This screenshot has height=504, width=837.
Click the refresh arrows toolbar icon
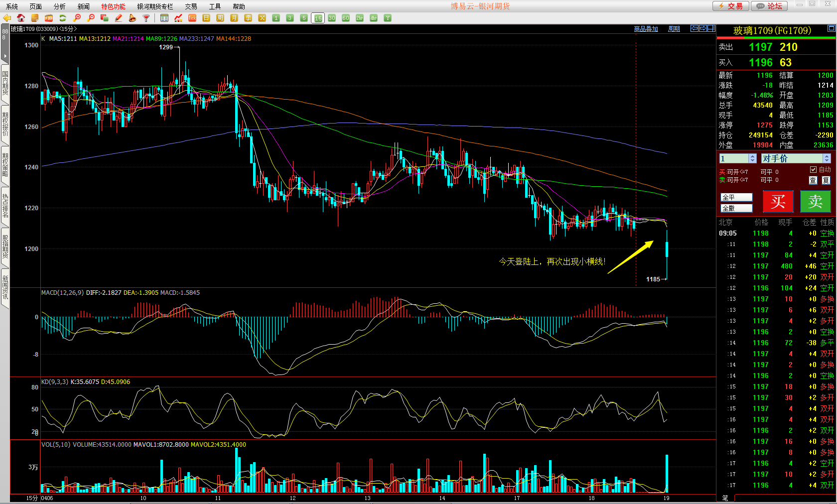(63, 18)
